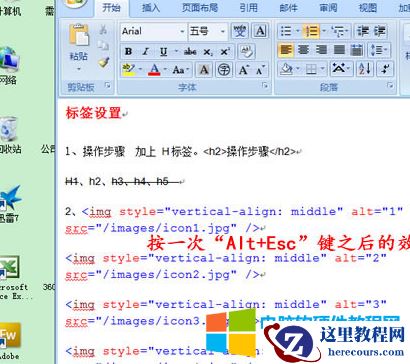
Task: Click the paragraph shading paint bucket
Action: tap(286, 69)
